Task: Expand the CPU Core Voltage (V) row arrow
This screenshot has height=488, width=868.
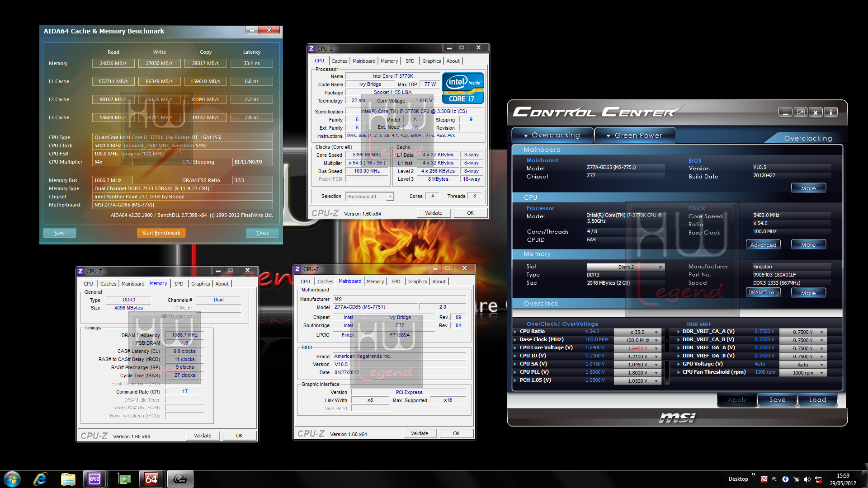Action: 515,348
